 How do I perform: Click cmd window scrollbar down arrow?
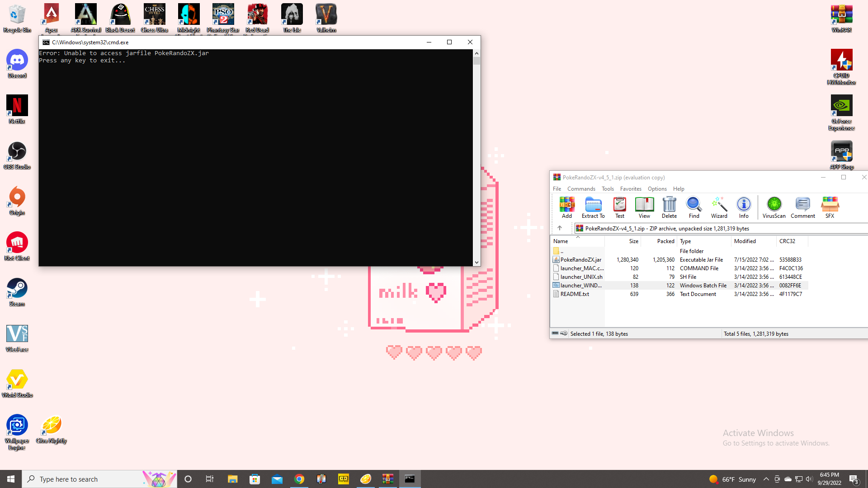[x=476, y=263]
